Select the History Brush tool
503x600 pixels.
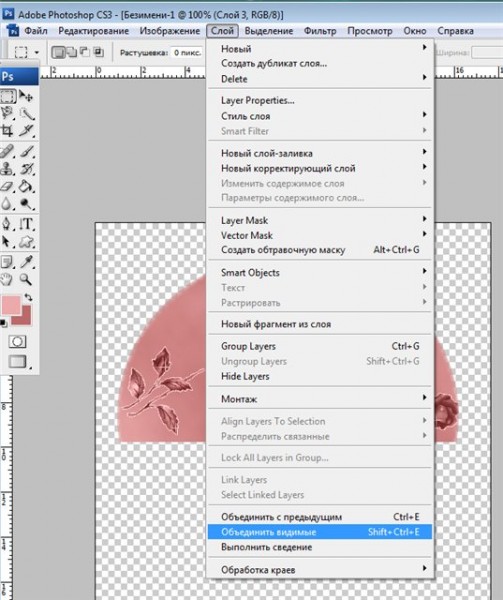coord(26,169)
